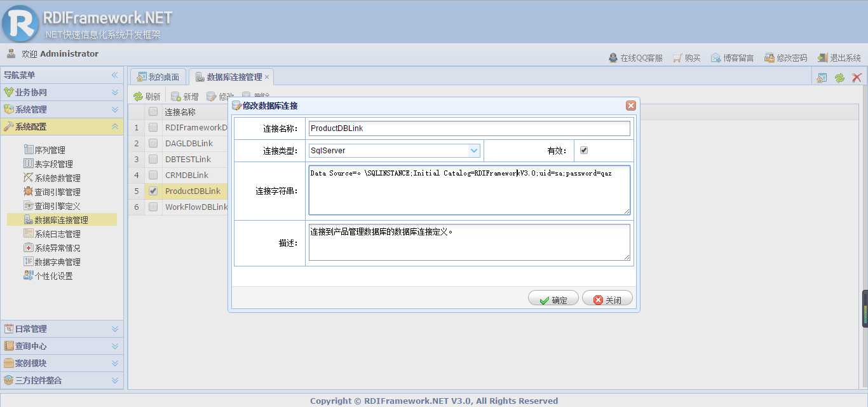Viewport: 868px width, 407px height.
Task: Select 数据库连接管理 in the sidebar
Action: click(62, 220)
